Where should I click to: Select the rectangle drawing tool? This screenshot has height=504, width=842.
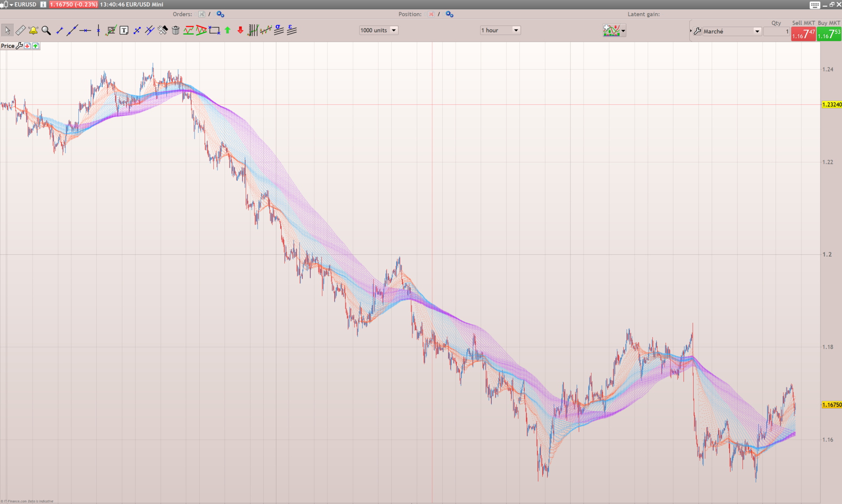pyautogui.click(x=214, y=30)
